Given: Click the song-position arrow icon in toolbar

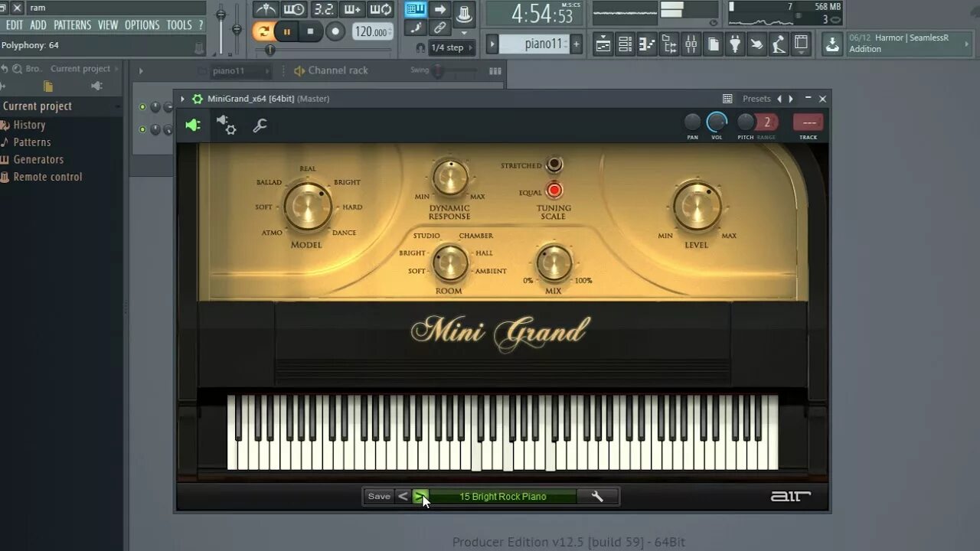Looking at the screenshot, I should (439, 9).
